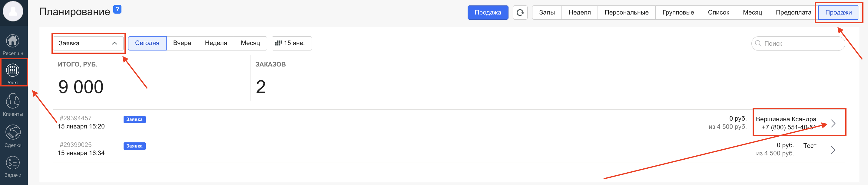Screen dimensions: 868x185
Task: Select Месяц in the period filter
Action: point(250,44)
